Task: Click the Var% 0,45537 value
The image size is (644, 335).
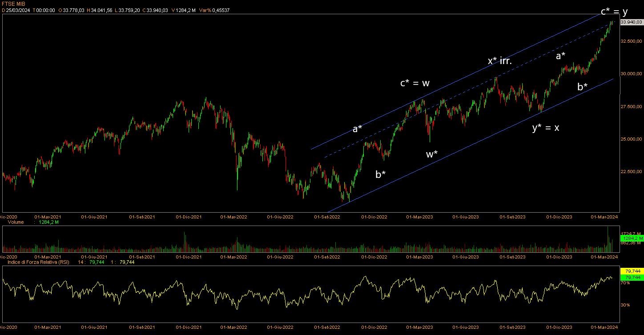Action: tap(214, 10)
